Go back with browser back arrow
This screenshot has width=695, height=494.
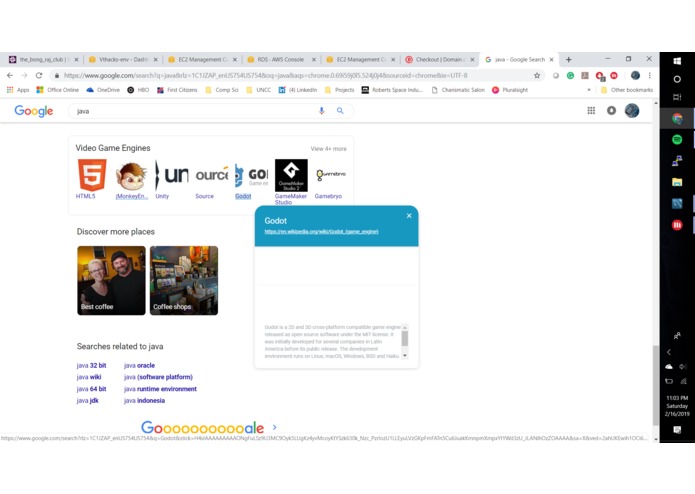[x=10, y=75]
